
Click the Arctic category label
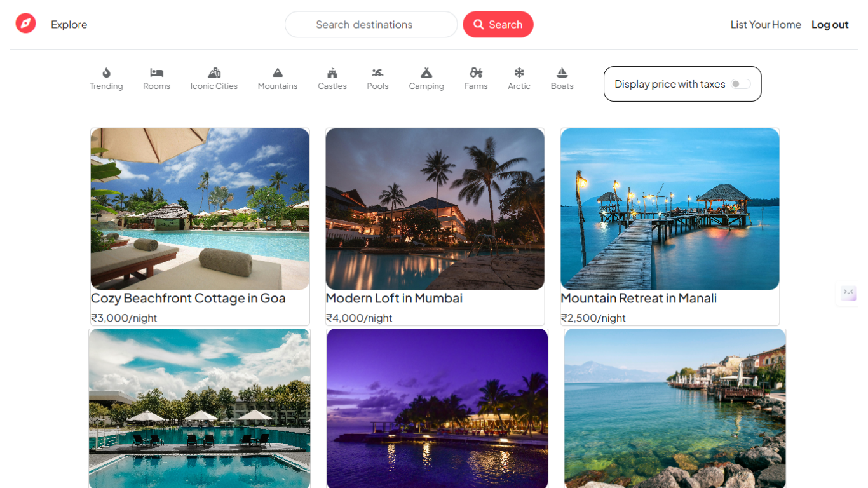pos(519,86)
